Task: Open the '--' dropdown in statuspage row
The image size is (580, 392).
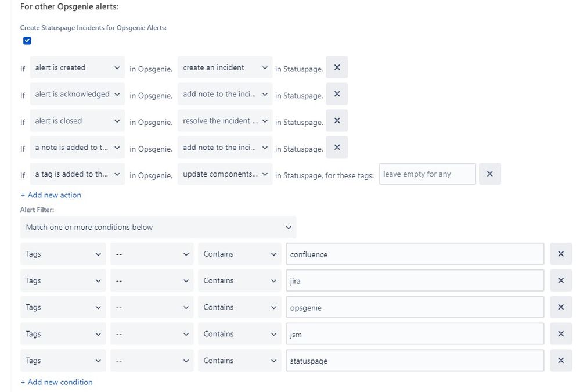Action: [152, 361]
